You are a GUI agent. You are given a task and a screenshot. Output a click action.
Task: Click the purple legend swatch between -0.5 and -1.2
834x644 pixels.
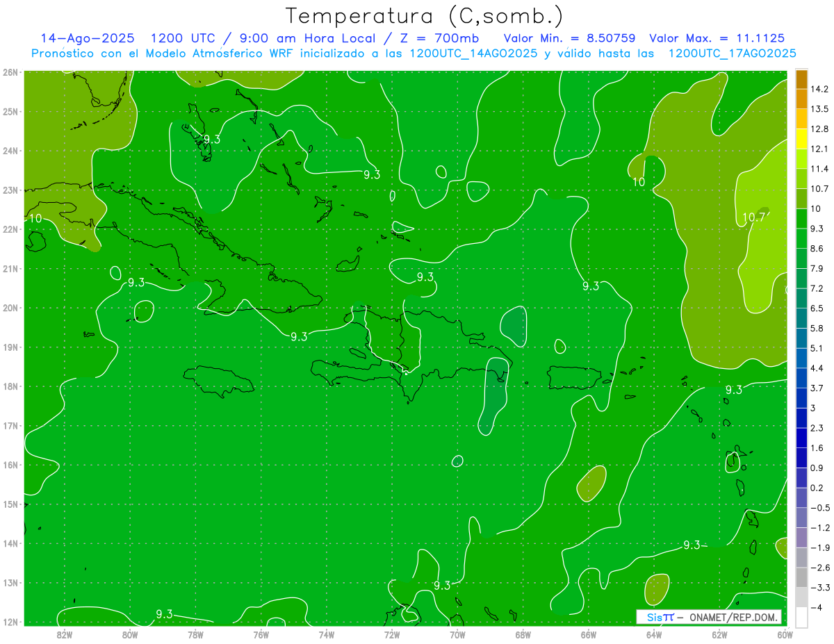(x=802, y=518)
